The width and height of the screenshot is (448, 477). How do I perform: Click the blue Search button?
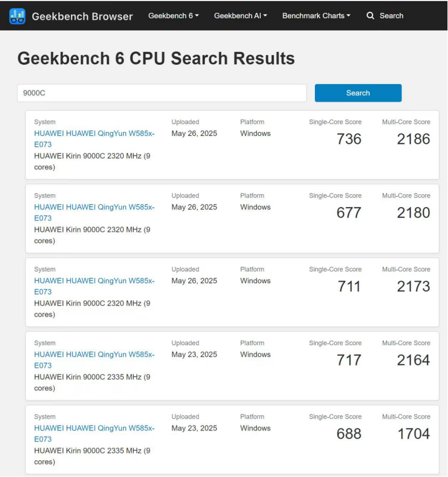click(358, 93)
